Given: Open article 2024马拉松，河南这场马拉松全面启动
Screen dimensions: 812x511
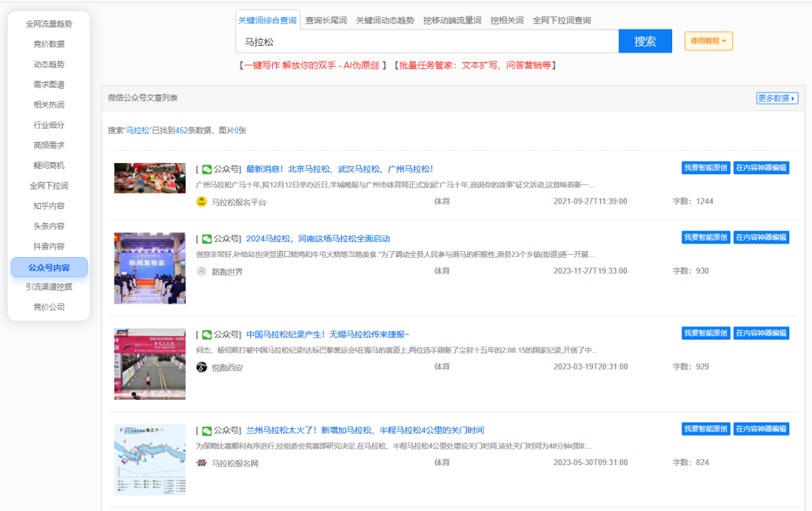Looking at the screenshot, I should coord(318,239).
